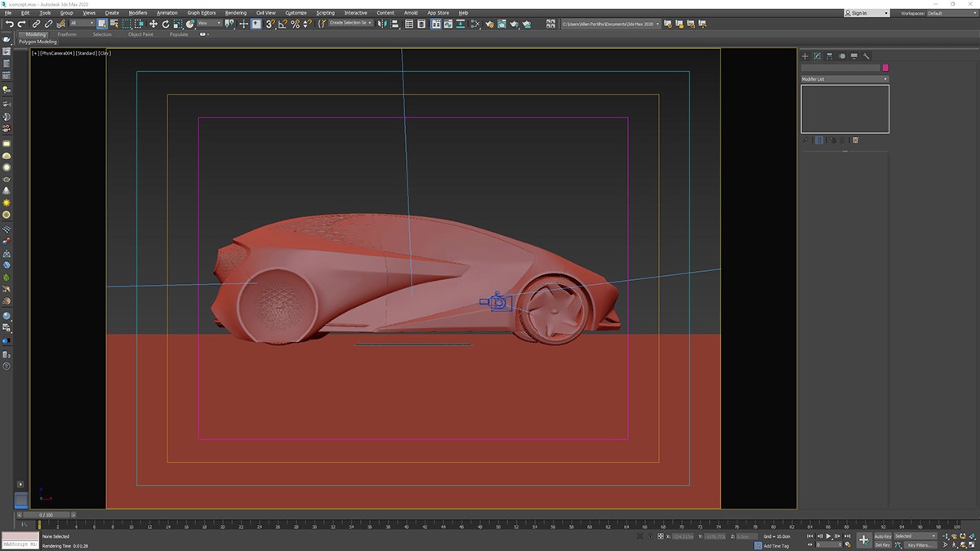The image size is (980, 551).
Task: Select the Rotate tool
Action: pyautogui.click(x=166, y=24)
